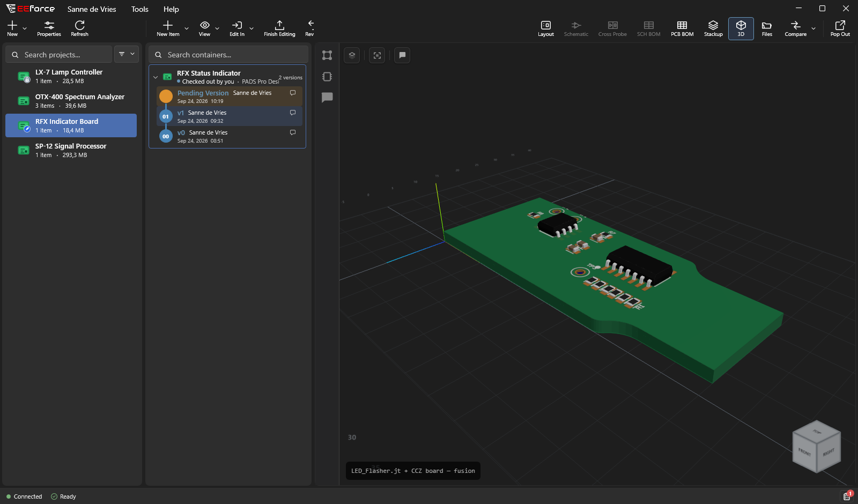Viewport: 858px width, 504px height.
Task: Open the Files view
Action: pyautogui.click(x=767, y=28)
